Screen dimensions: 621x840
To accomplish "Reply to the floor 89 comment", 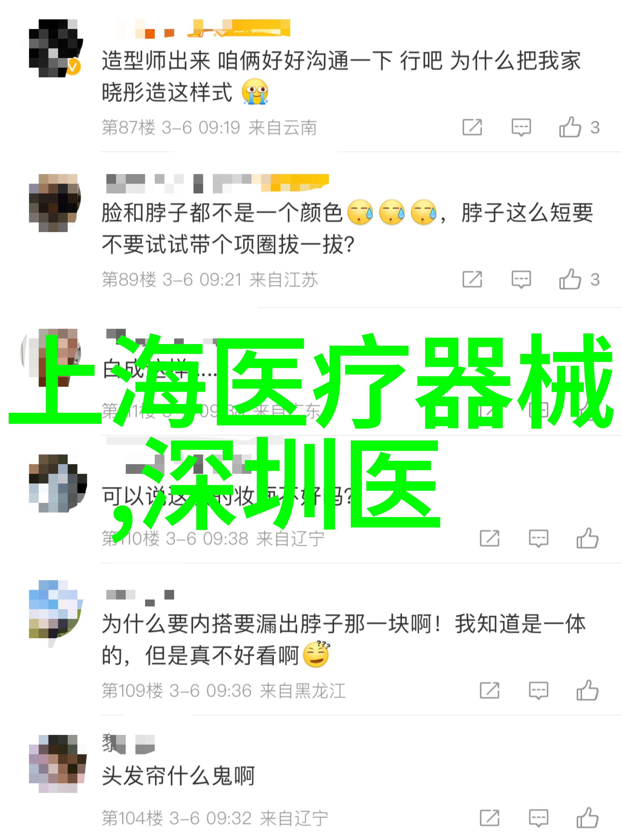I will 521,280.
